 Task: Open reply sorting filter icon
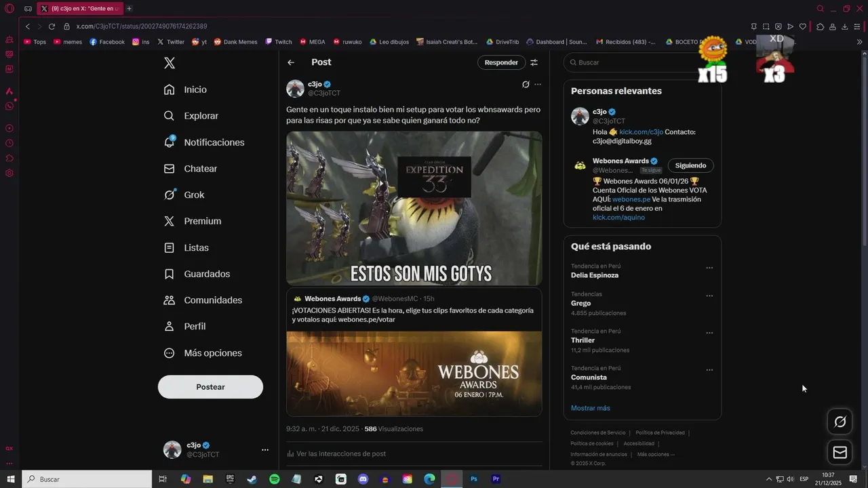click(x=534, y=62)
